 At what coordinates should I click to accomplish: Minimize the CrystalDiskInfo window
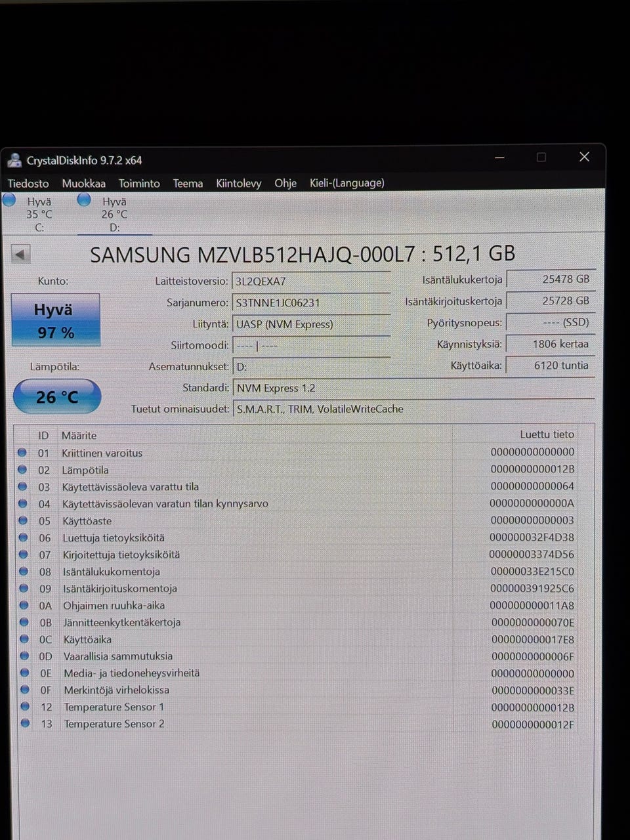(499, 157)
